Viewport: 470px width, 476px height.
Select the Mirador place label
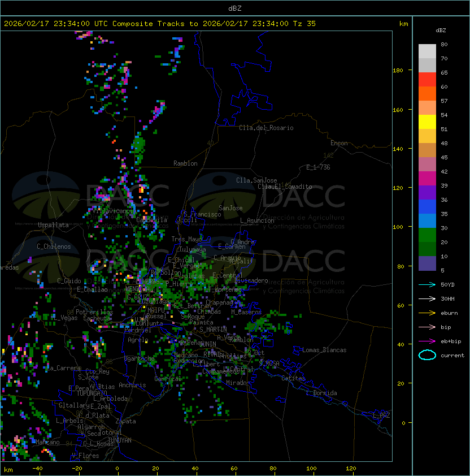[238, 383]
